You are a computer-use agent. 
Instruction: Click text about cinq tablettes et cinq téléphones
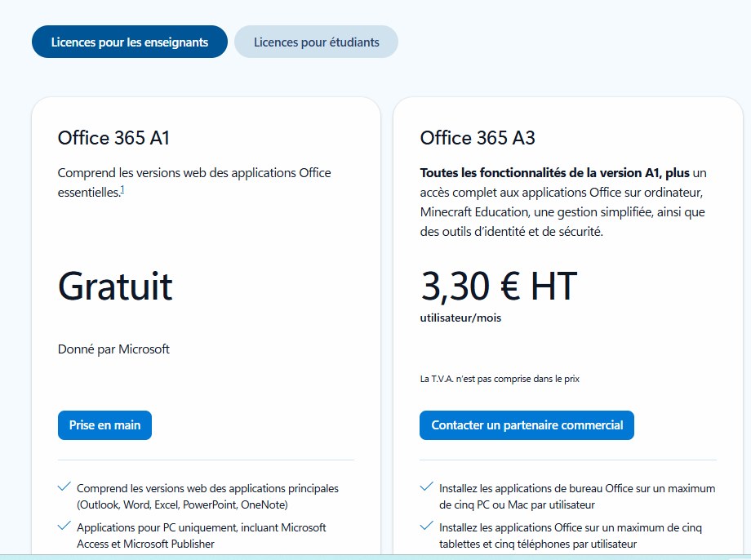[x=571, y=536]
